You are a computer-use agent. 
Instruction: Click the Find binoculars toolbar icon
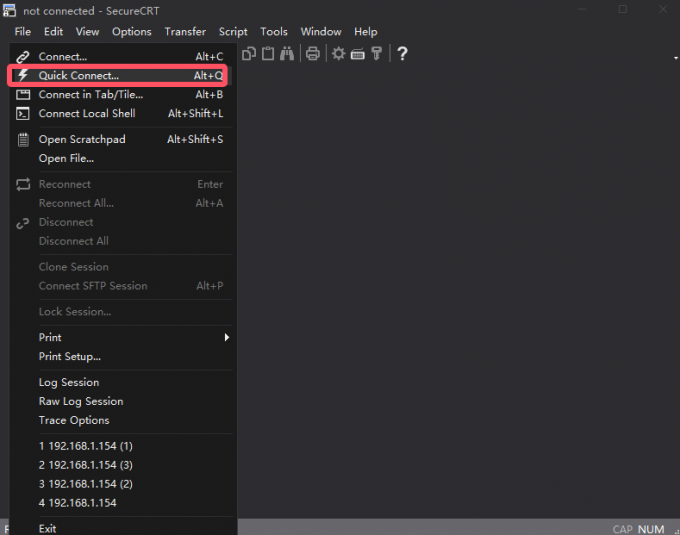(287, 54)
